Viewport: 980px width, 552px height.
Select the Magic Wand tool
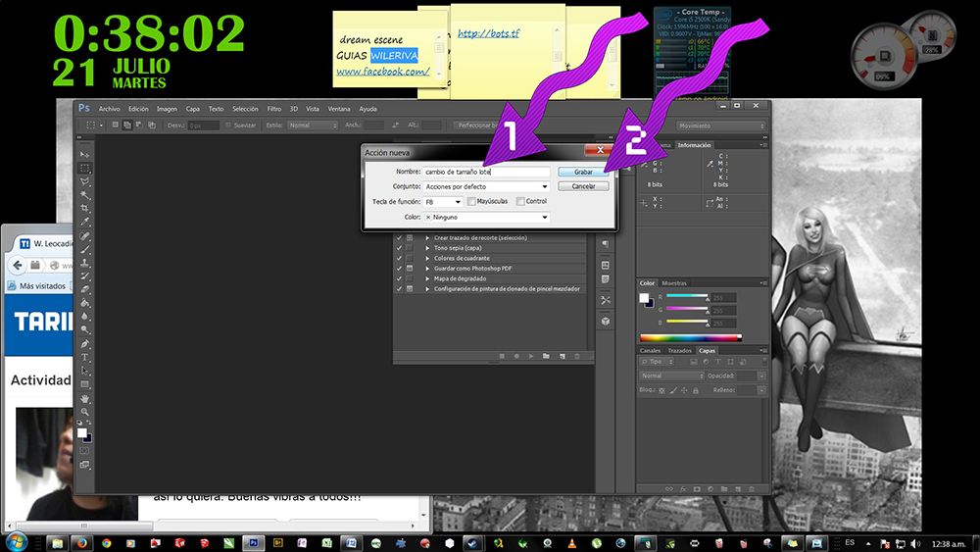tap(84, 195)
